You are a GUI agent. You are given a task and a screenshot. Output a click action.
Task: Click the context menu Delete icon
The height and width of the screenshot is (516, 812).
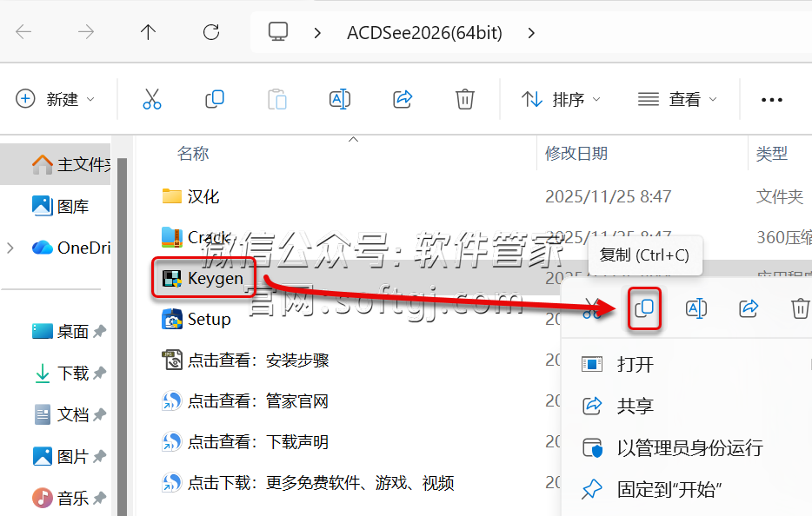(x=800, y=308)
